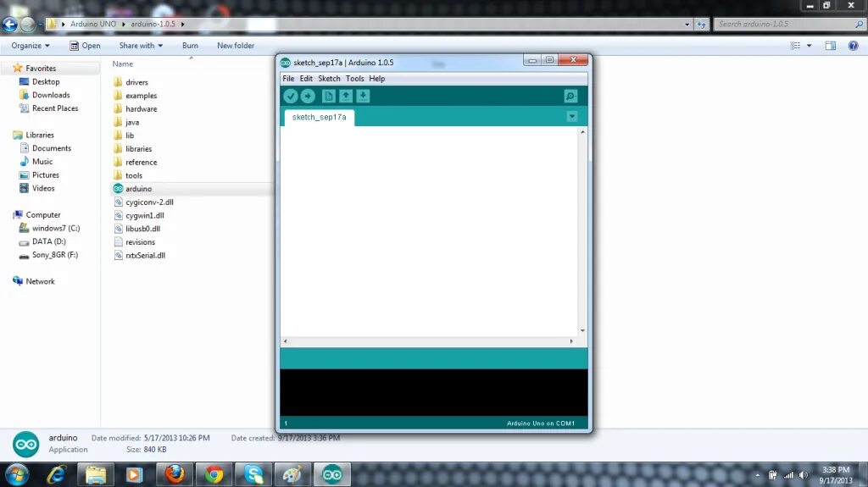The height and width of the screenshot is (487, 868).
Task: Launch Firefox from the taskbar
Action: 175,475
